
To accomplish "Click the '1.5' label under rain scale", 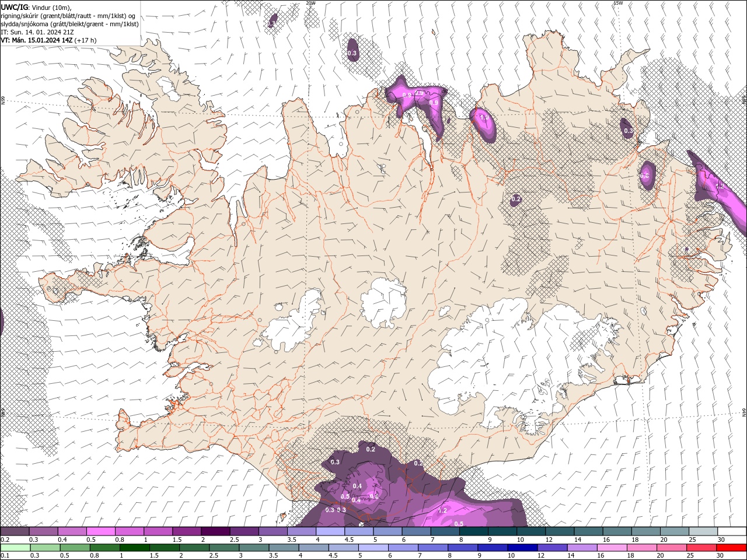I will tap(154, 555).
